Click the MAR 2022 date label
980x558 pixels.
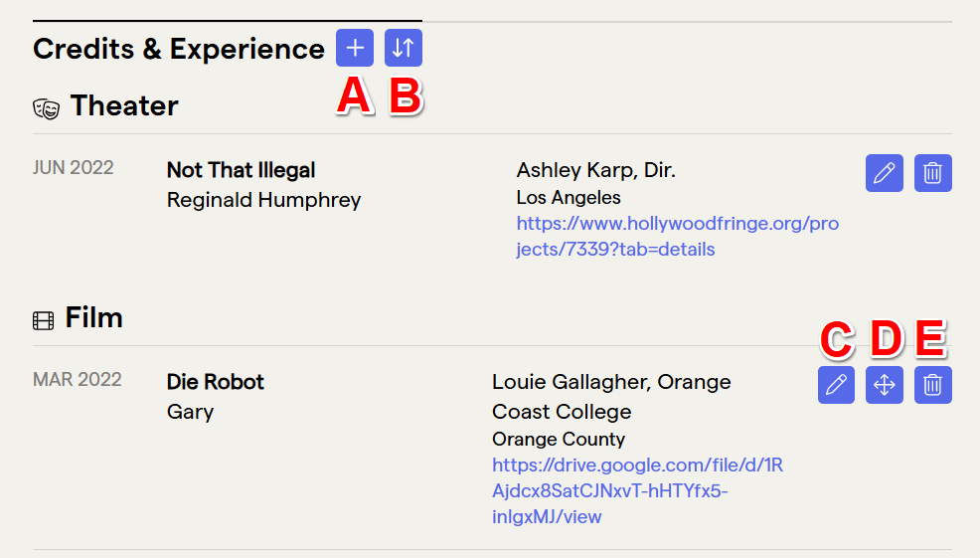click(x=77, y=379)
